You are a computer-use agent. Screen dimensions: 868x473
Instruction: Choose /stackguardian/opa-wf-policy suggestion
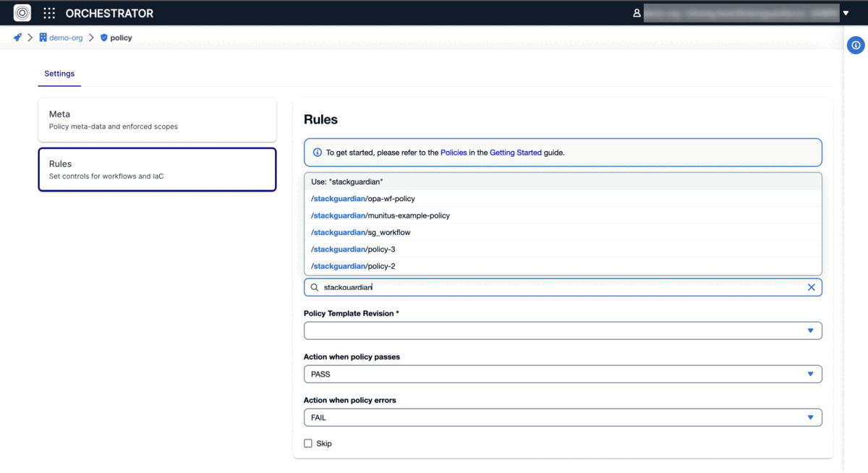363,198
